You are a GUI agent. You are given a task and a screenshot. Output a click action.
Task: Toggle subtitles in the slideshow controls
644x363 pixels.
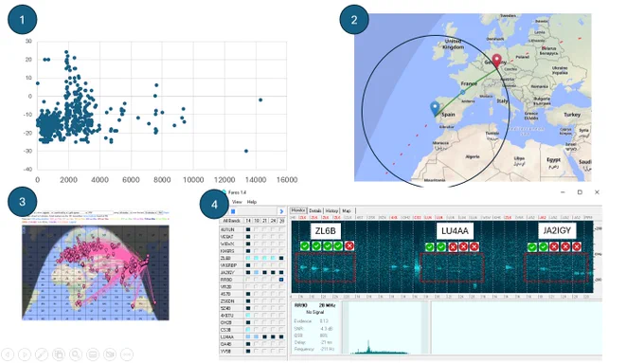click(93, 354)
